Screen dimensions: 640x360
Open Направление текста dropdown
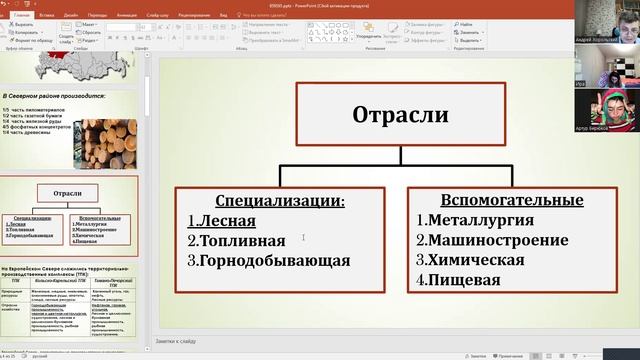(x=266, y=24)
